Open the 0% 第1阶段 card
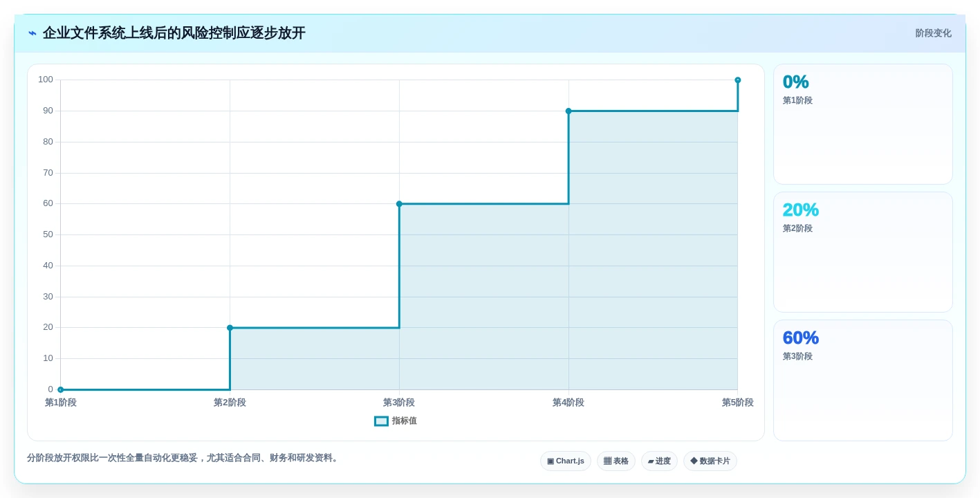The image size is (980, 498). (x=863, y=124)
